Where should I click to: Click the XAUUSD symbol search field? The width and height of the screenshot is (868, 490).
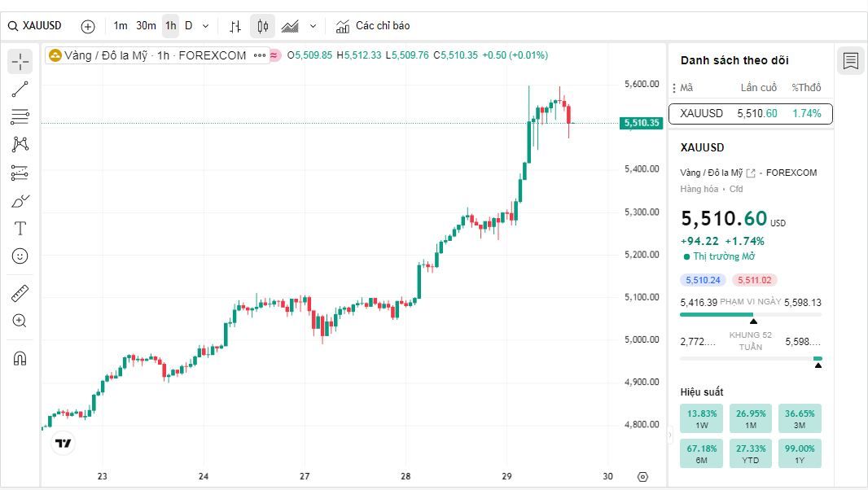pyautogui.click(x=35, y=26)
